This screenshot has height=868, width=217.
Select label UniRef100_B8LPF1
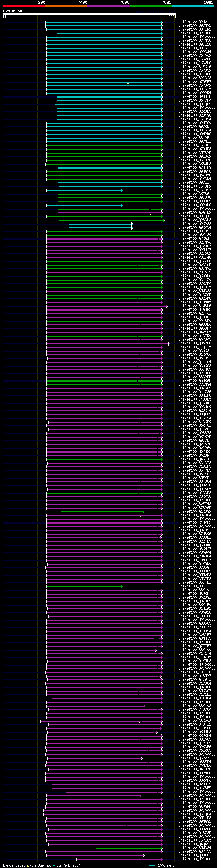195,138
